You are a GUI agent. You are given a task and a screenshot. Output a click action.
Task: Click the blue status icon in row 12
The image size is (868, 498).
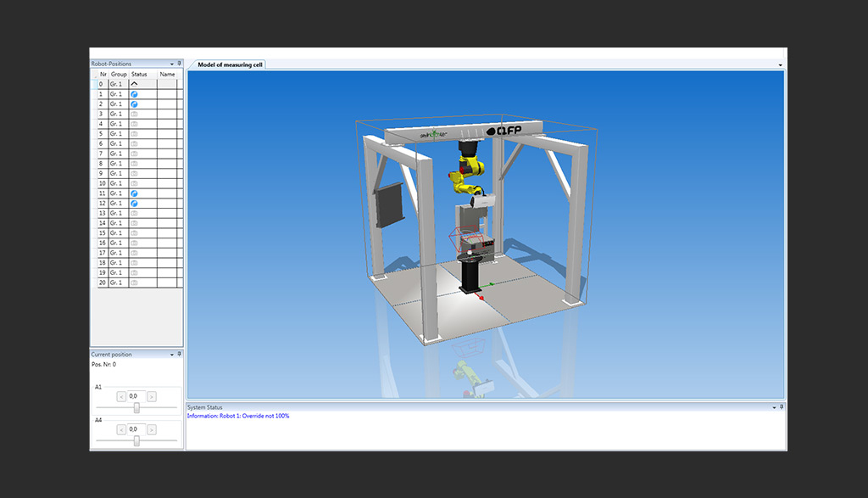click(x=134, y=204)
